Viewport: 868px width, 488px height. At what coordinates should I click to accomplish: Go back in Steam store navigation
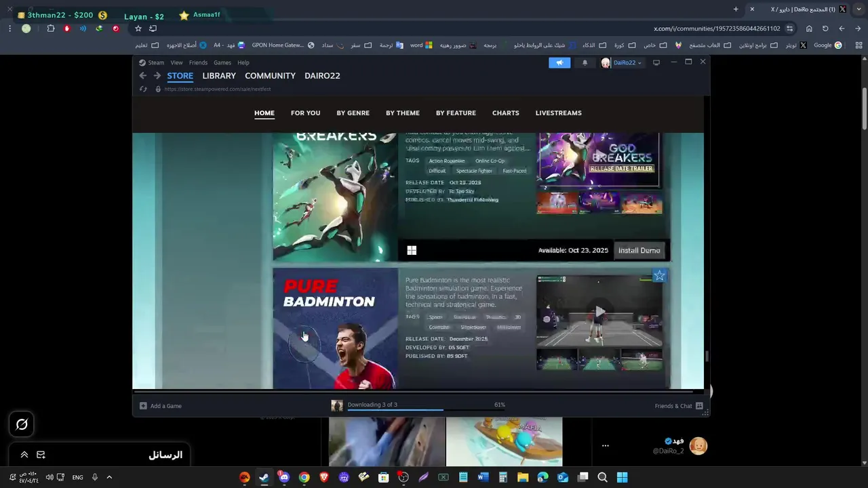142,76
